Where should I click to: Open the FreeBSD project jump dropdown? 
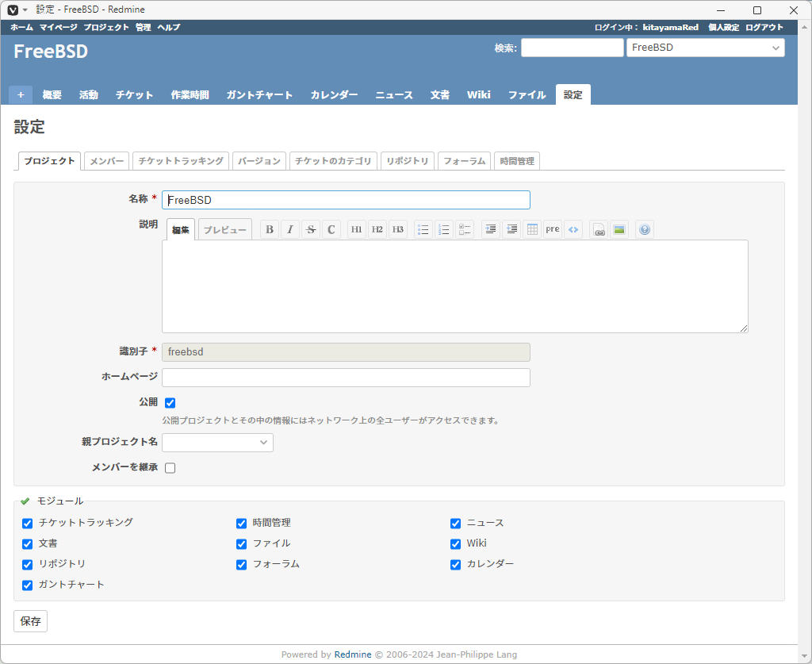[705, 48]
